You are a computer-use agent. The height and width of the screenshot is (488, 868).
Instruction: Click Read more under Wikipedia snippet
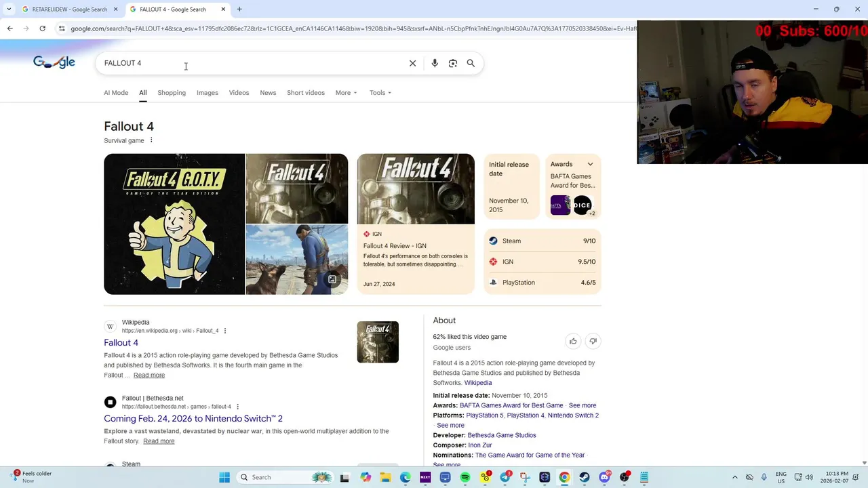tap(149, 375)
